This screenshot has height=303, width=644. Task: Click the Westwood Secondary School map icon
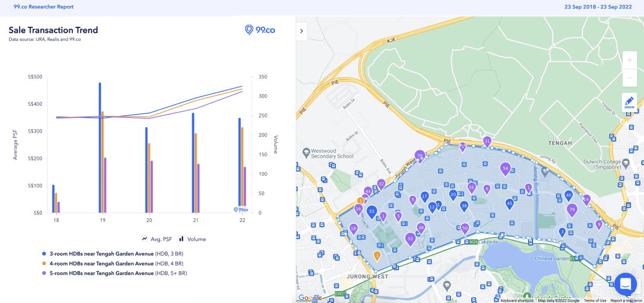click(306, 153)
